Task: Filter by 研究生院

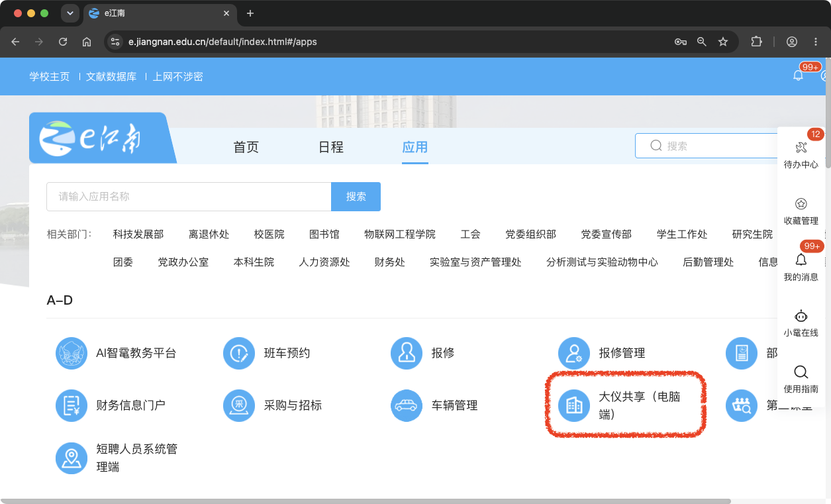Action: (752, 234)
